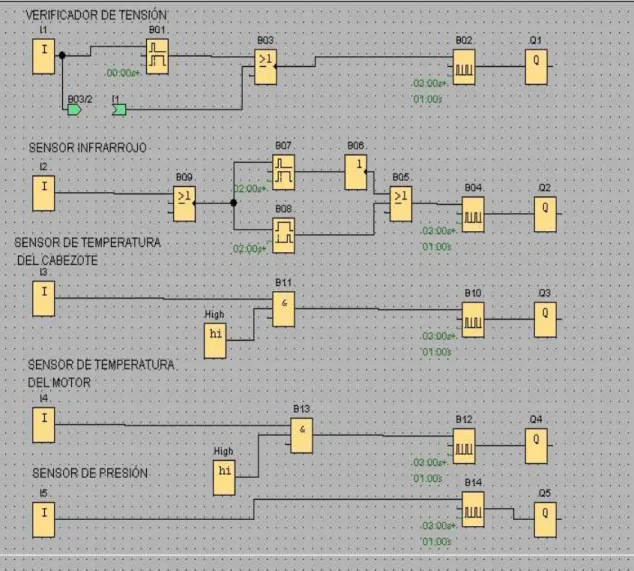
Task: Select the B14 pulse generator block
Action: click(x=473, y=509)
